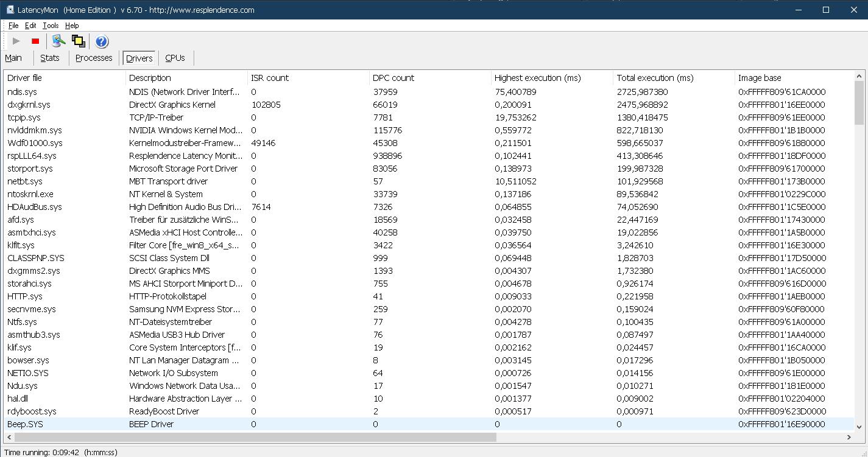Click the 938896 DPC count cell
Screen dimensions: 868x457
(x=387, y=156)
